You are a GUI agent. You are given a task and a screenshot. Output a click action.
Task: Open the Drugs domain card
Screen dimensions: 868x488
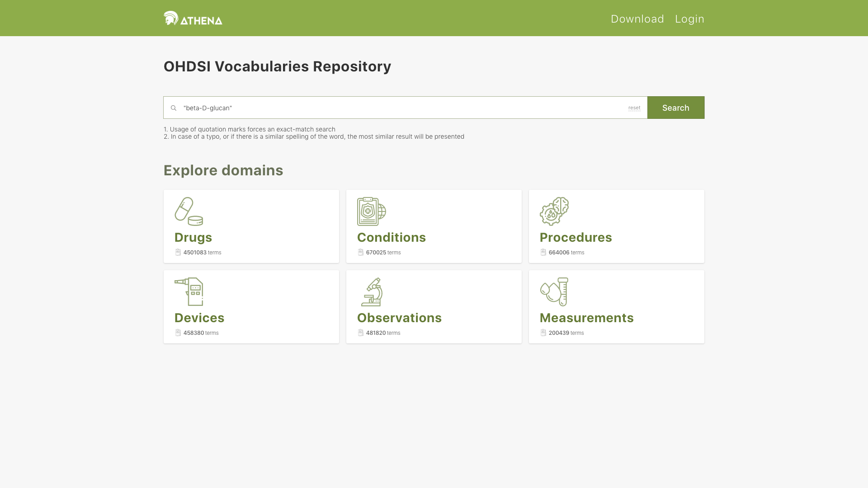pyautogui.click(x=251, y=226)
